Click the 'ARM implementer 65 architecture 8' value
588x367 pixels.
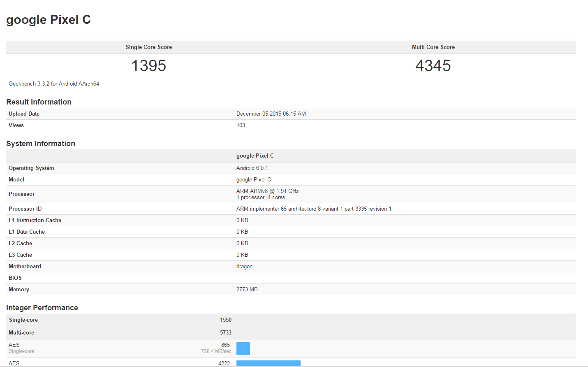[x=314, y=209]
